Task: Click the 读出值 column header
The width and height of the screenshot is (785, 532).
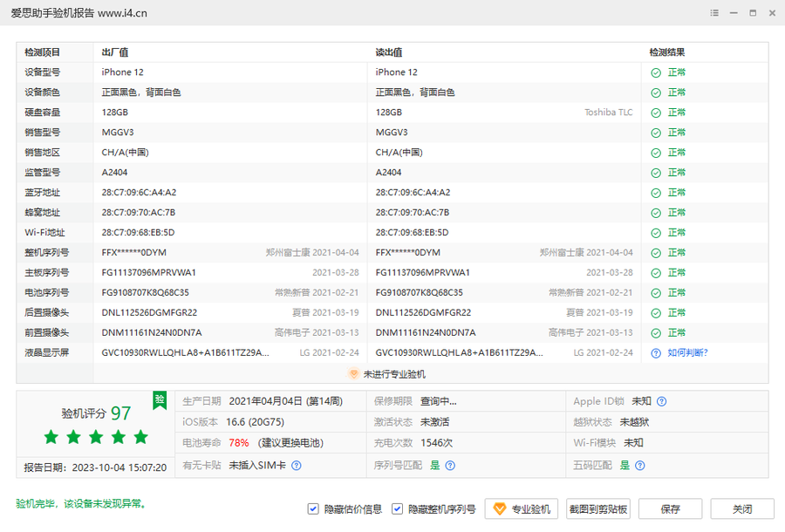Action: click(389, 52)
